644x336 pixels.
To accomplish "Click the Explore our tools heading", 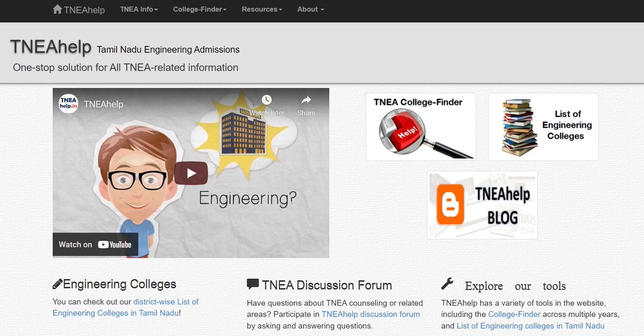I will pos(515,286).
